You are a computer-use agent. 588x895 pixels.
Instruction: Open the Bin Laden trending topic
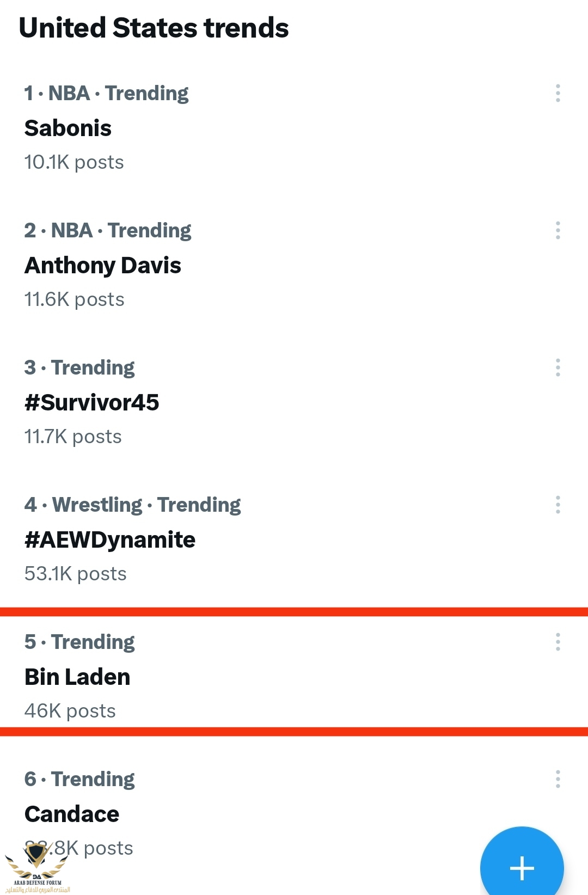77,677
